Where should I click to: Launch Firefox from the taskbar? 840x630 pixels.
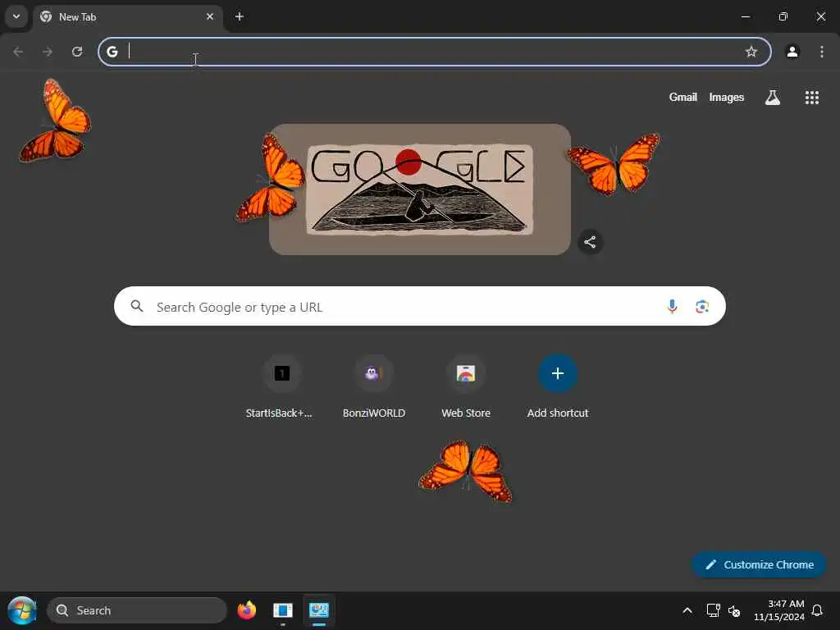coord(247,610)
